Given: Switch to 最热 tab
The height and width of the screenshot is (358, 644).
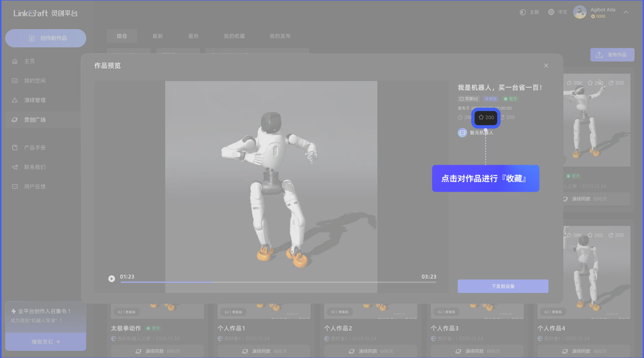Looking at the screenshot, I should [x=193, y=36].
